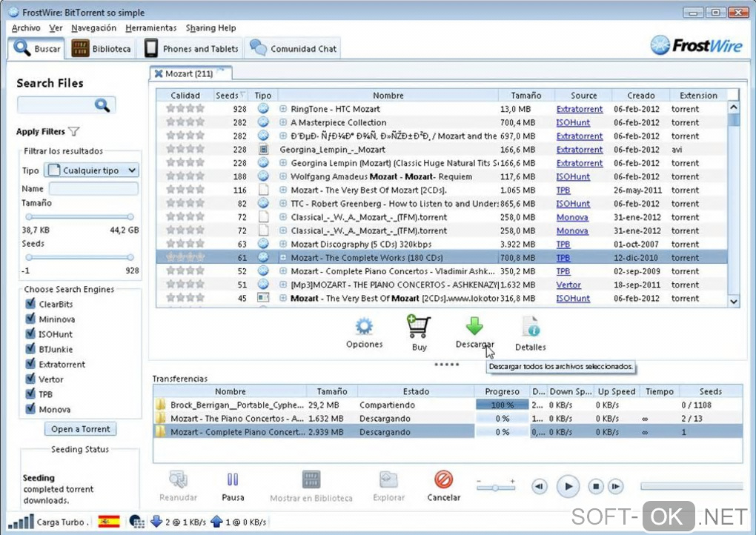This screenshot has height=535, width=756.
Task: Open the Herramientas menu
Action: tap(150, 28)
